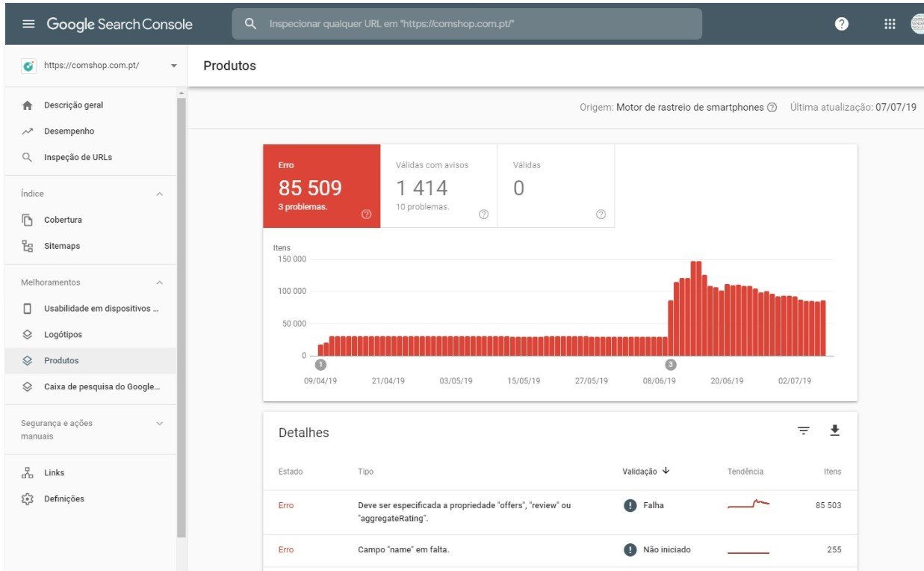Click the help question mark icon

841,24
